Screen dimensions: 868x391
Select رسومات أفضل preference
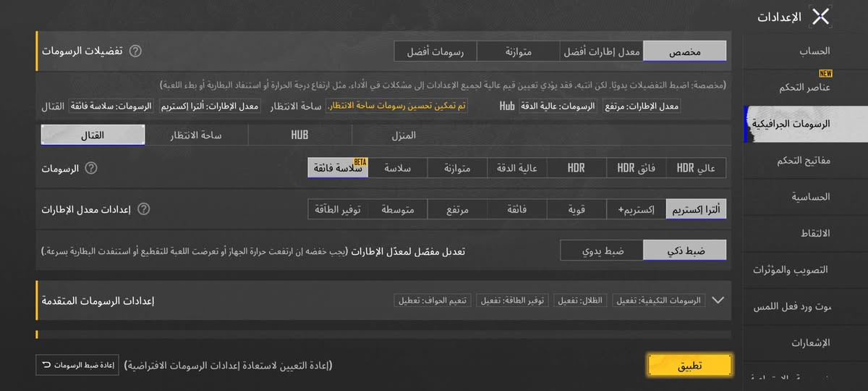pyautogui.click(x=435, y=51)
